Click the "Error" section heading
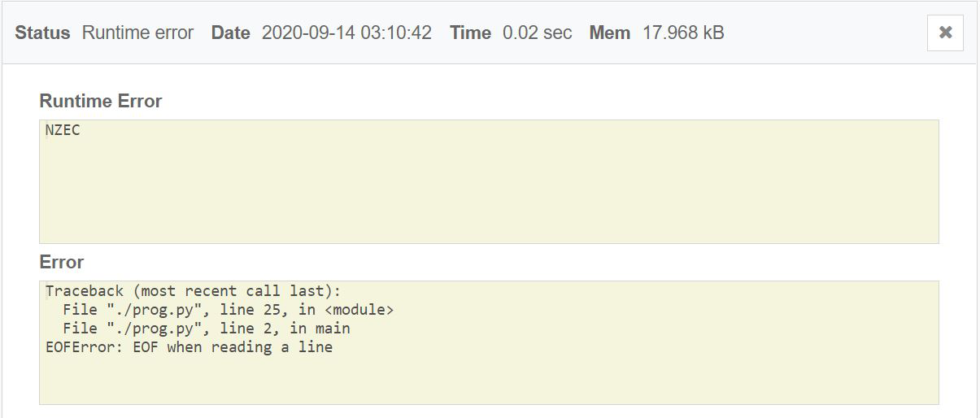The width and height of the screenshot is (980, 418). point(61,263)
